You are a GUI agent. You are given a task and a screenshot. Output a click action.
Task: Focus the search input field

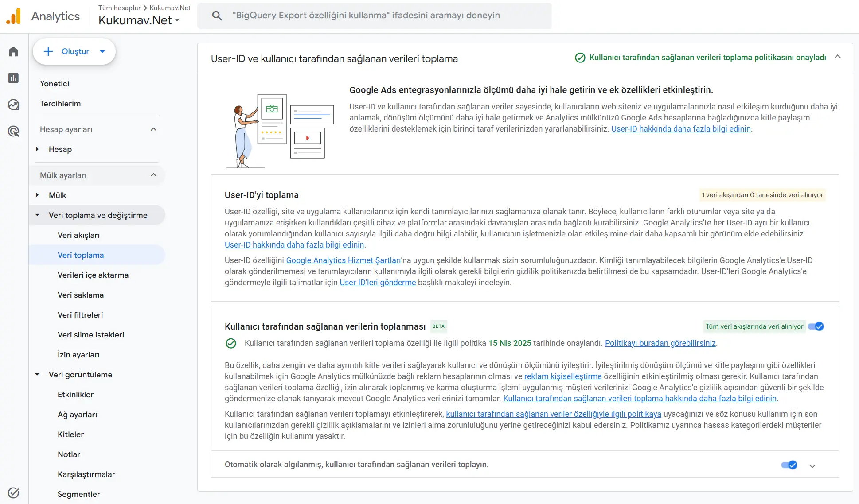(375, 16)
